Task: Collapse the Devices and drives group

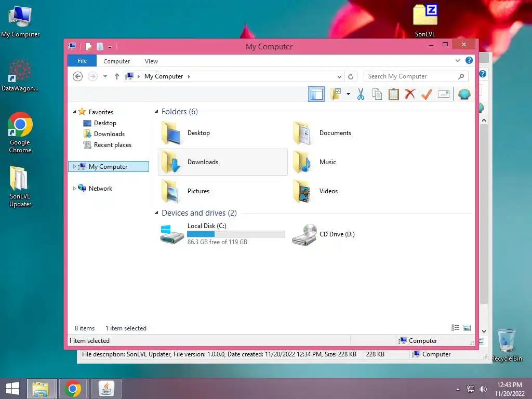Action: [156, 212]
